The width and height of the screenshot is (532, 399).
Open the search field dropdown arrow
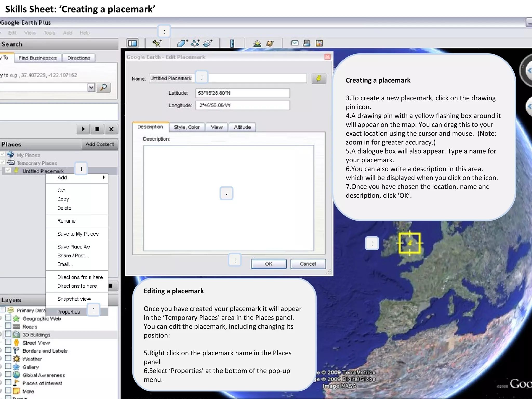[x=91, y=87]
